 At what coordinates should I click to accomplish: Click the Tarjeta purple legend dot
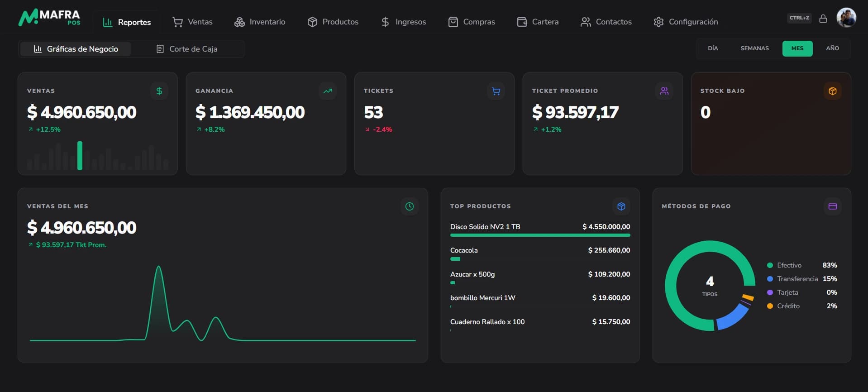click(770, 292)
